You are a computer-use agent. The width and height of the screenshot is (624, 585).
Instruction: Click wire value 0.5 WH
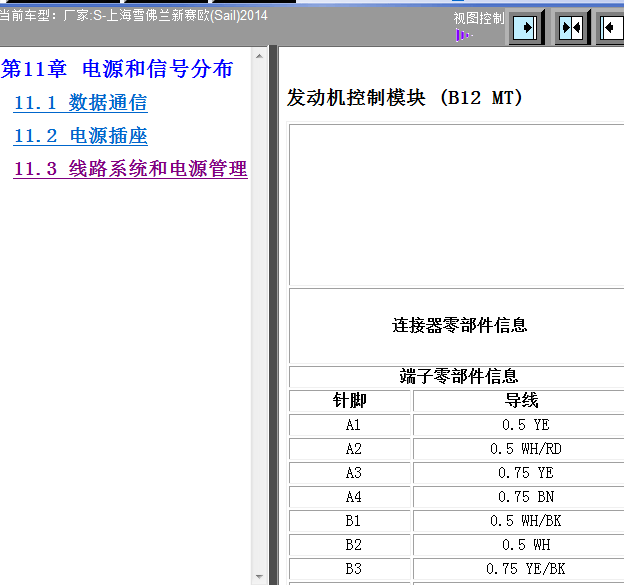526,544
